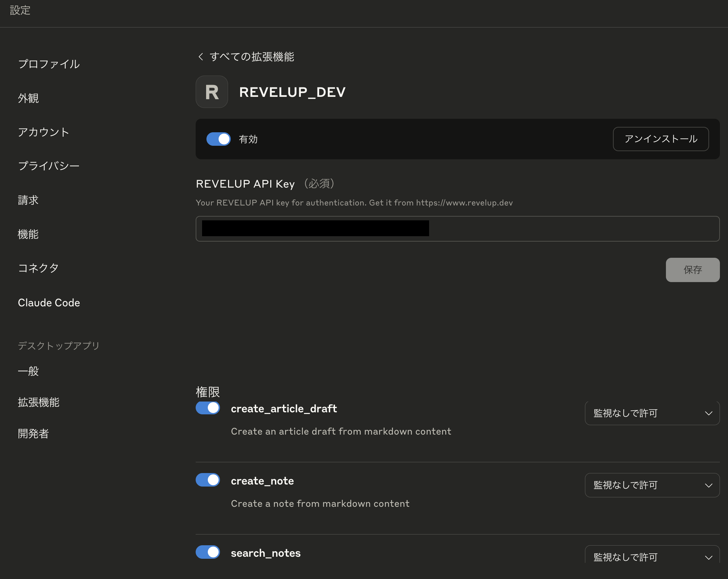Click the create_article_draft tool name
The width and height of the screenshot is (728, 579).
pos(284,408)
